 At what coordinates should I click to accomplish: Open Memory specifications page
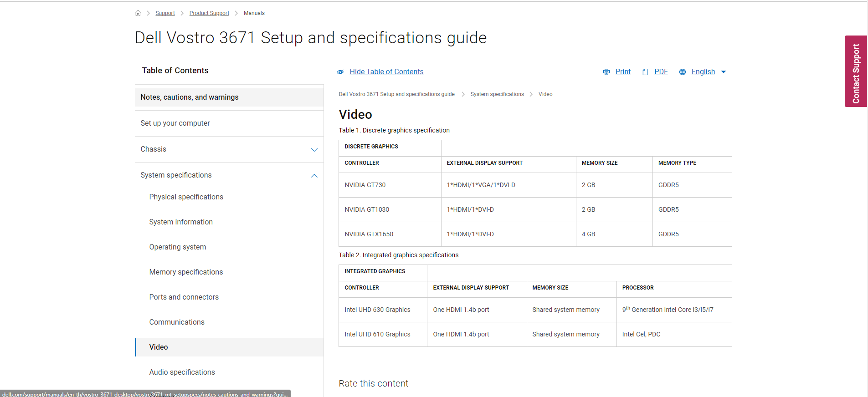click(x=186, y=272)
